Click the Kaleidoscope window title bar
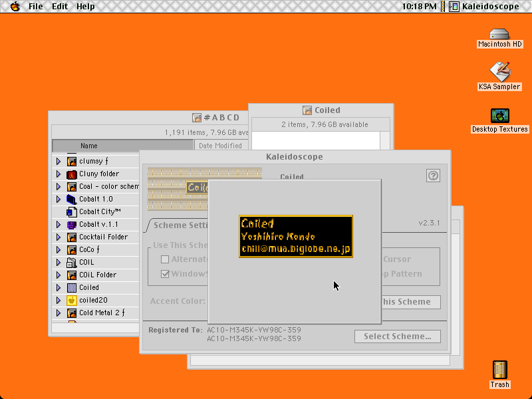Viewport: 532px width, 399px height. [295, 157]
